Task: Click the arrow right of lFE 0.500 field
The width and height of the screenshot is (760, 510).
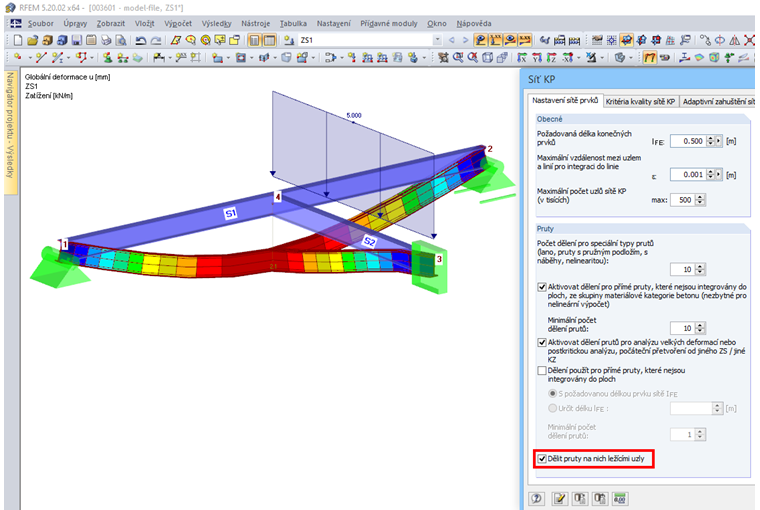Action: coord(718,141)
